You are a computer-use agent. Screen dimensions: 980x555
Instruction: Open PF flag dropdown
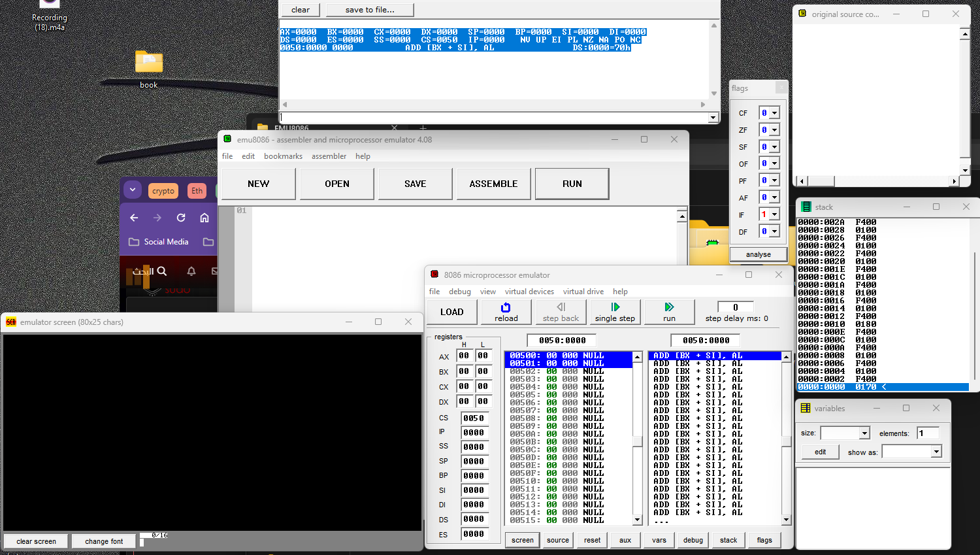[x=774, y=180]
